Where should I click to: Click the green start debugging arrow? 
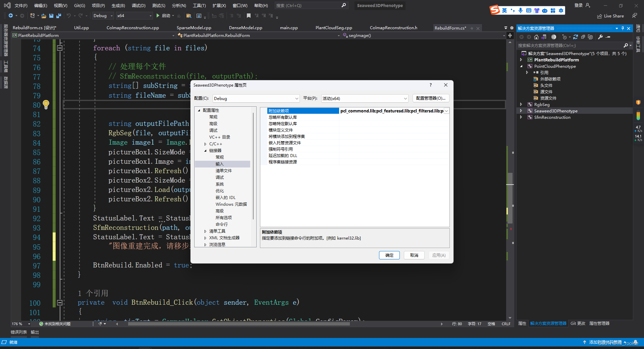point(158,16)
